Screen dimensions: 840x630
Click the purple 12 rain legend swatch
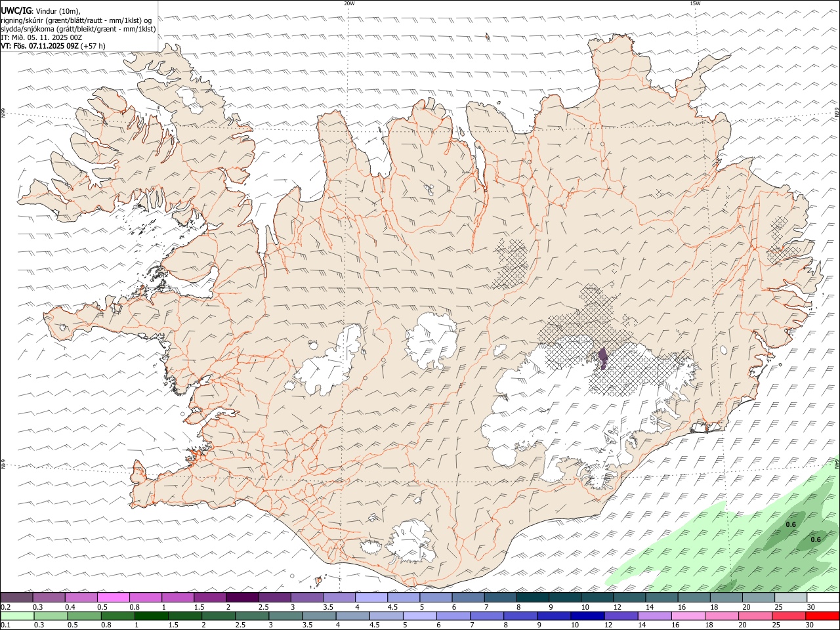point(620,616)
